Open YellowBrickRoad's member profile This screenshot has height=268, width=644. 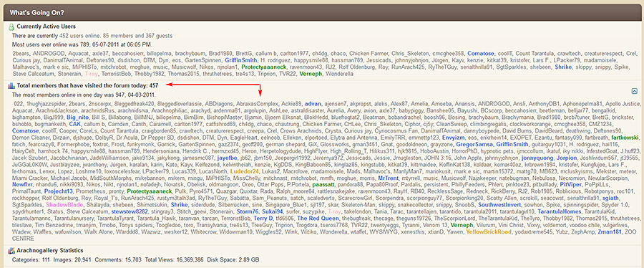[x=489, y=232]
